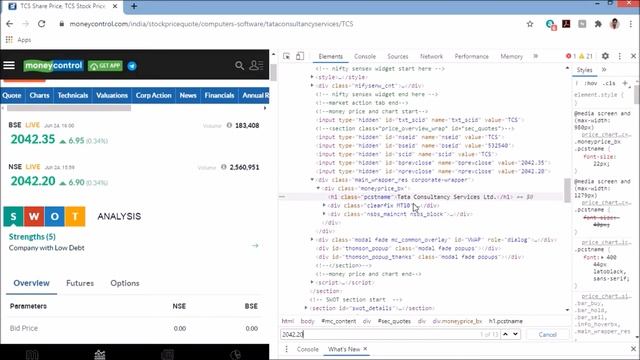Image resolution: width=640 pixels, height=360 pixels.
Task: Click the right scroll arrow of tab bar
Action: pos(265,108)
